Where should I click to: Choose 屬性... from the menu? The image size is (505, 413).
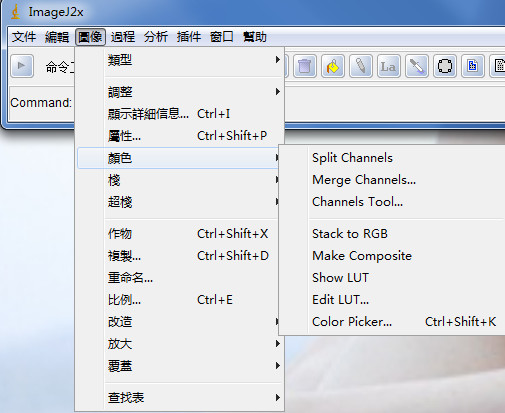[180, 136]
